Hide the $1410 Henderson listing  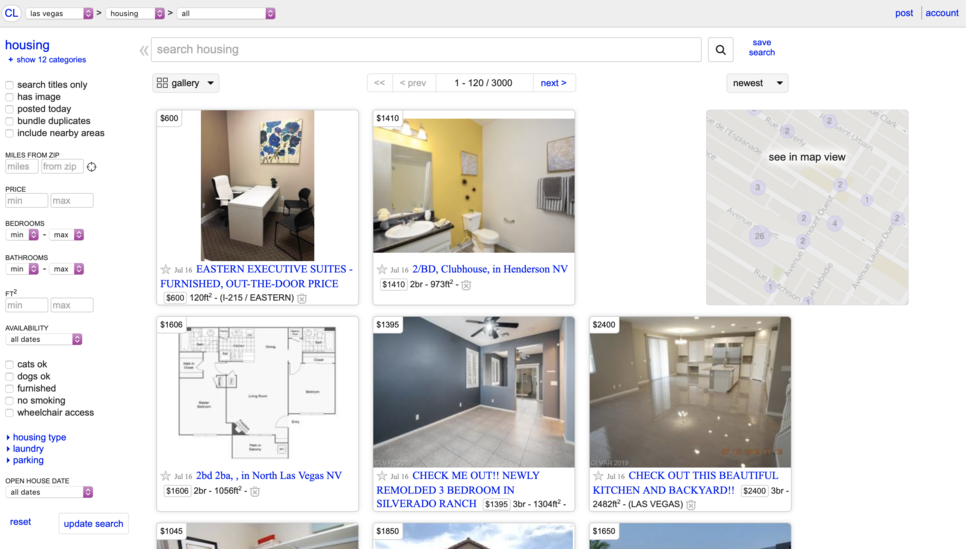pos(466,285)
